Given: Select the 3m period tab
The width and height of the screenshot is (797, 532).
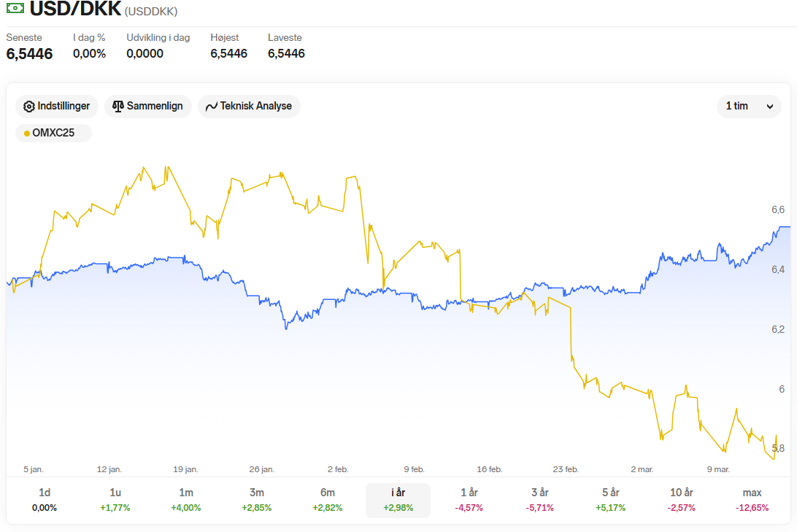Looking at the screenshot, I should (x=257, y=500).
